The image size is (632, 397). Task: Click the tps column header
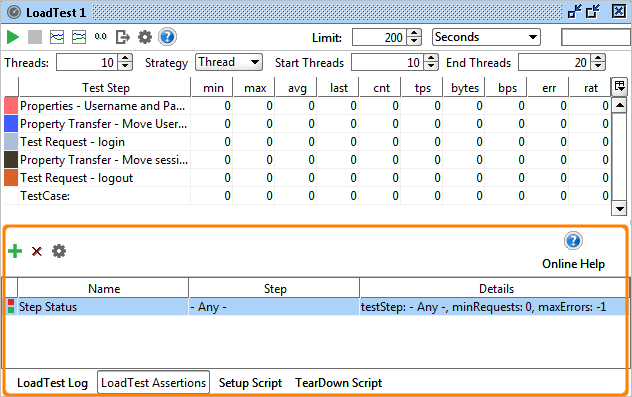[422, 87]
